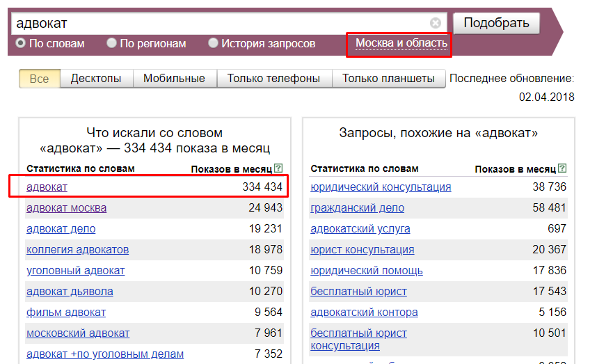Image resolution: width=597 pixels, height=364 pixels.
Task: Select 'По словам' radio button
Action: pyautogui.click(x=20, y=43)
